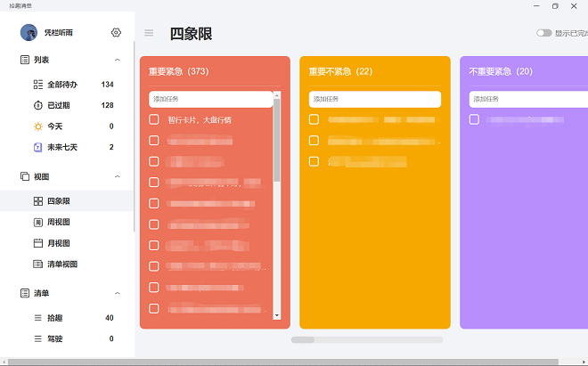Click the 已过期 clock icon

point(38,105)
